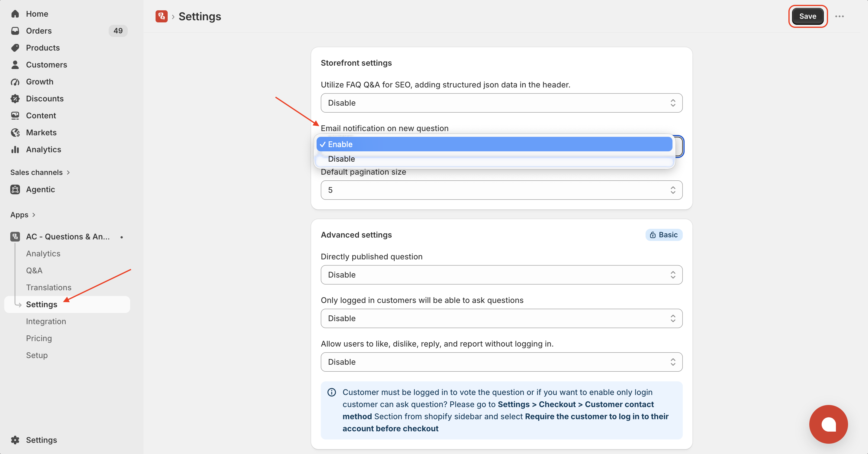Open the Allow users to like without login dropdown
Screen dimensions: 868x454
[501, 362]
